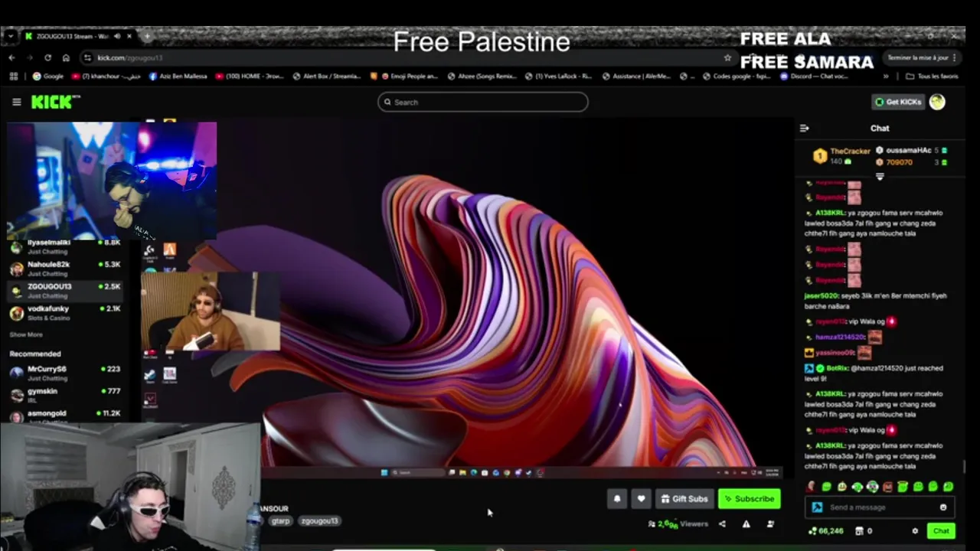Click jaser5020 username in chat
The image size is (980, 551).
coord(822,296)
